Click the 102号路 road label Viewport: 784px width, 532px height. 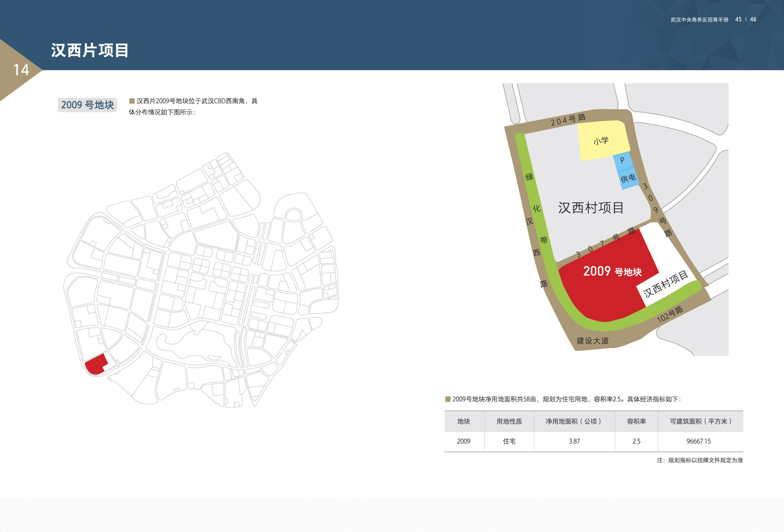(x=670, y=314)
